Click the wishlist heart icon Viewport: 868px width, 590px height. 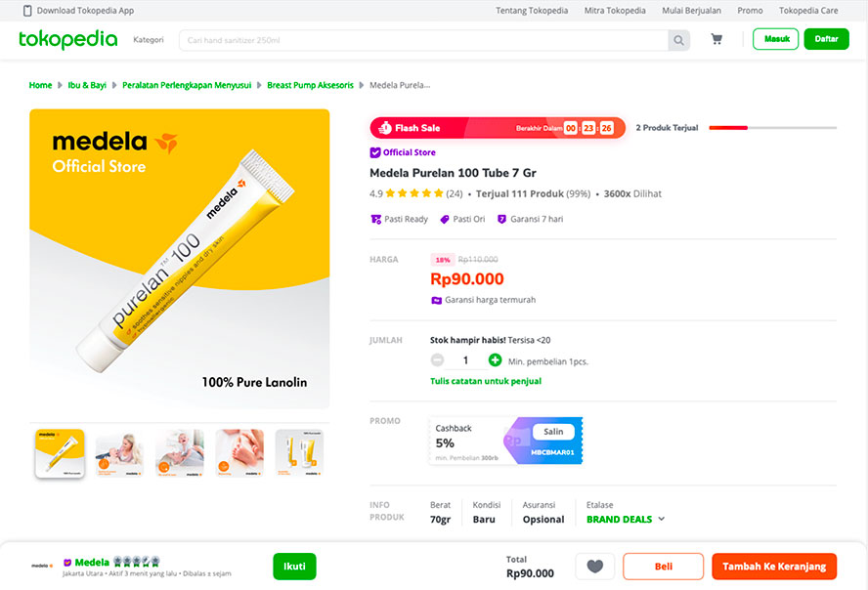point(594,567)
